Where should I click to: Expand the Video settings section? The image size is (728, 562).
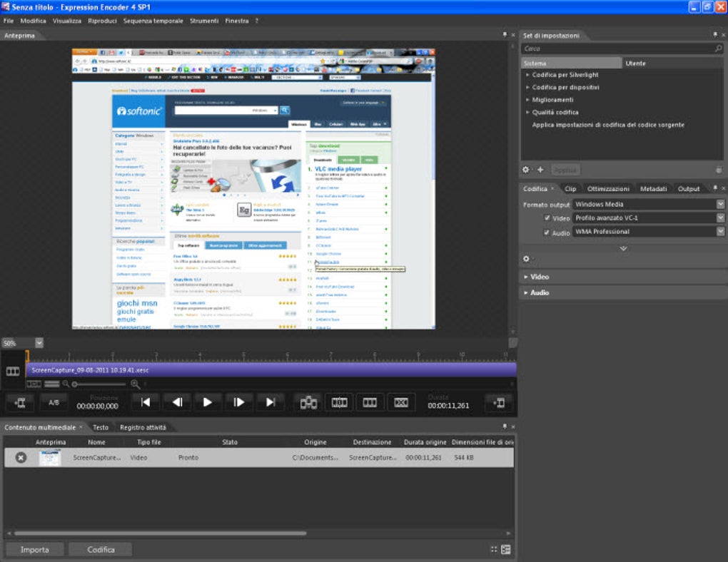click(x=526, y=277)
